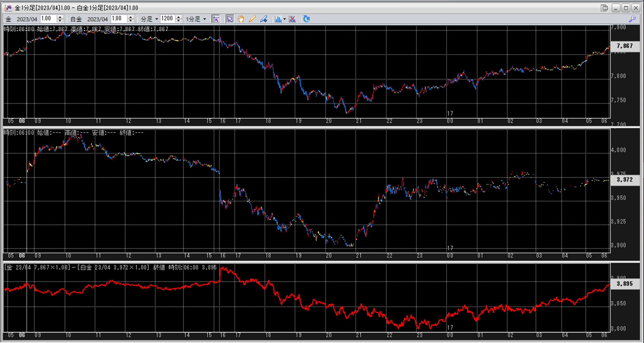This screenshot has width=644, height=343.
Task: Click the 1200 bar count field
Action: tap(167, 19)
